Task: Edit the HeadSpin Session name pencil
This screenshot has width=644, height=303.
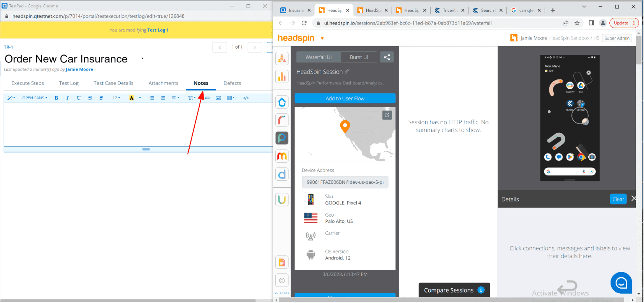Action: coord(347,72)
